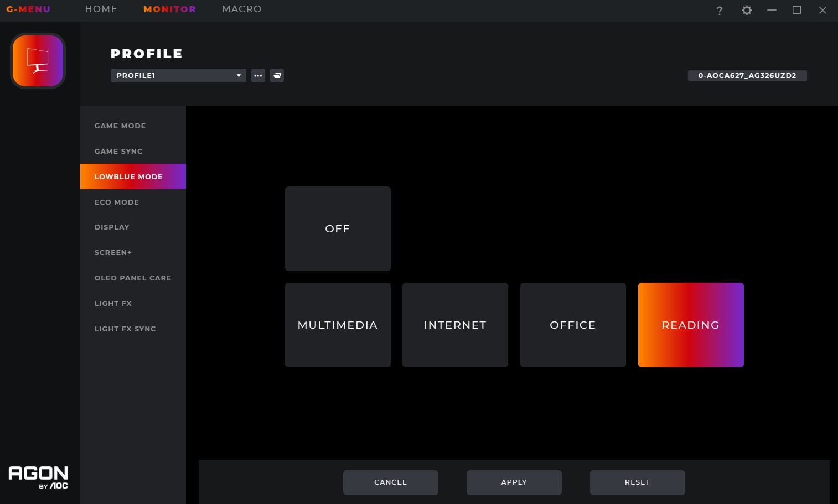The width and height of the screenshot is (838, 504).
Task: Expand the PROFILE1 dropdown
Action: [178, 76]
